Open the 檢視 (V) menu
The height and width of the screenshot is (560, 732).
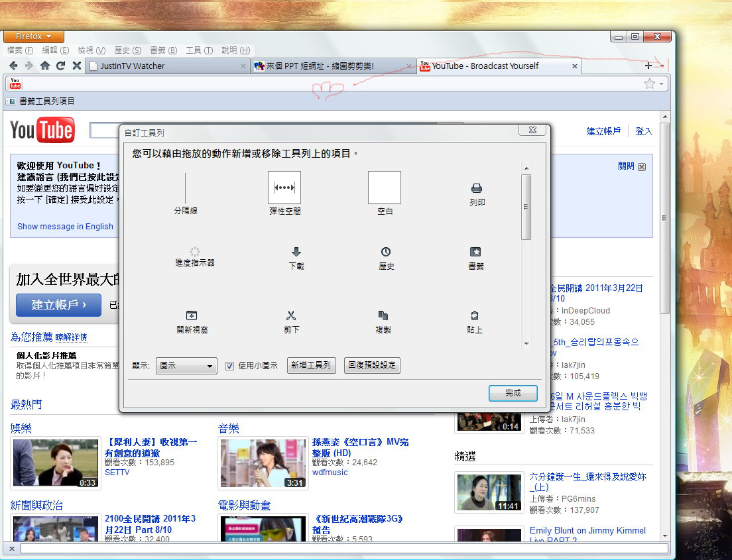click(x=91, y=50)
